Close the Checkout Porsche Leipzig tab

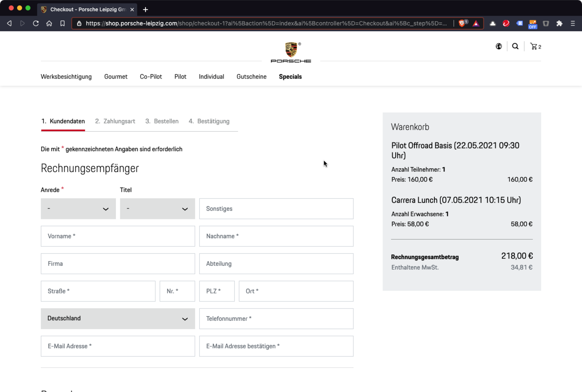click(132, 9)
